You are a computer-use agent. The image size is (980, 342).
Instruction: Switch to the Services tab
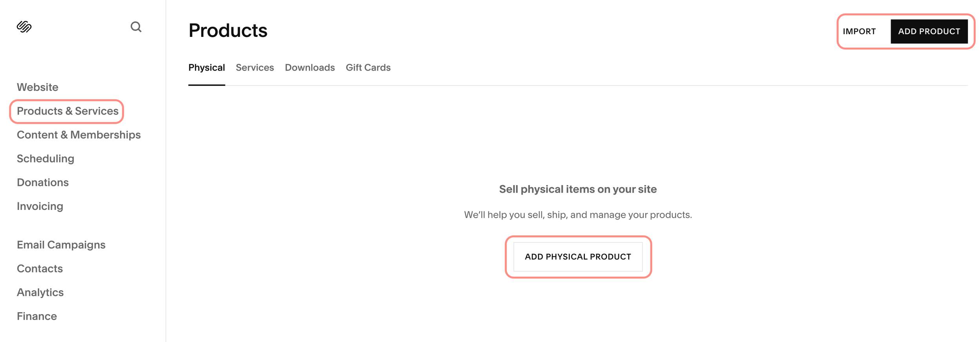(x=255, y=67)
